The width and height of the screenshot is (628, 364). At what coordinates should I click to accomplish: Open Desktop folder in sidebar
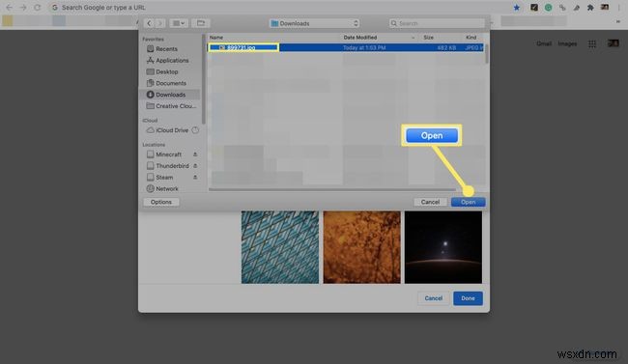pyautogui.click(x=167, y=71)
